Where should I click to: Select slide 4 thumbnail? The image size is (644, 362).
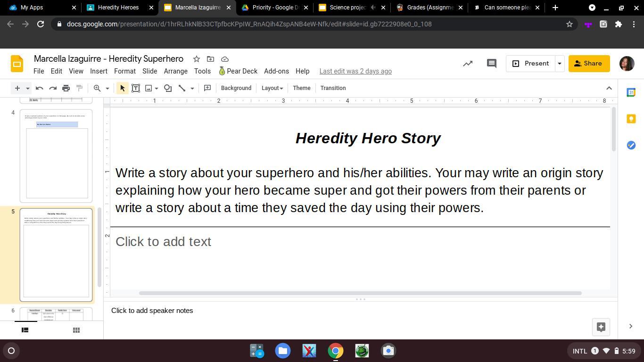point(56,156)
